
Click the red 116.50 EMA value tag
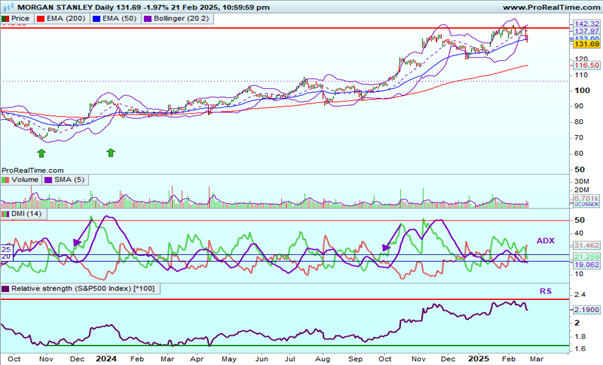[x=586, y=65]
